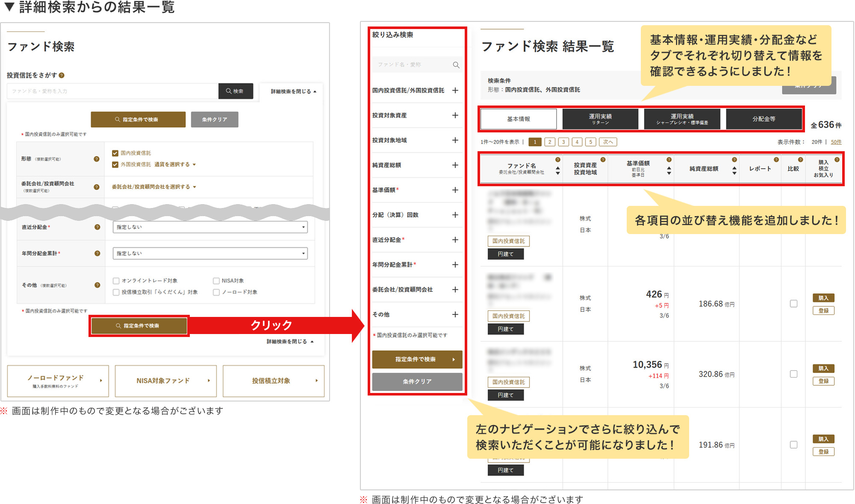Open 通貨を選択する dropdown
The height and width of the screenshot is (504, 855).
click(x=175, y=164)
